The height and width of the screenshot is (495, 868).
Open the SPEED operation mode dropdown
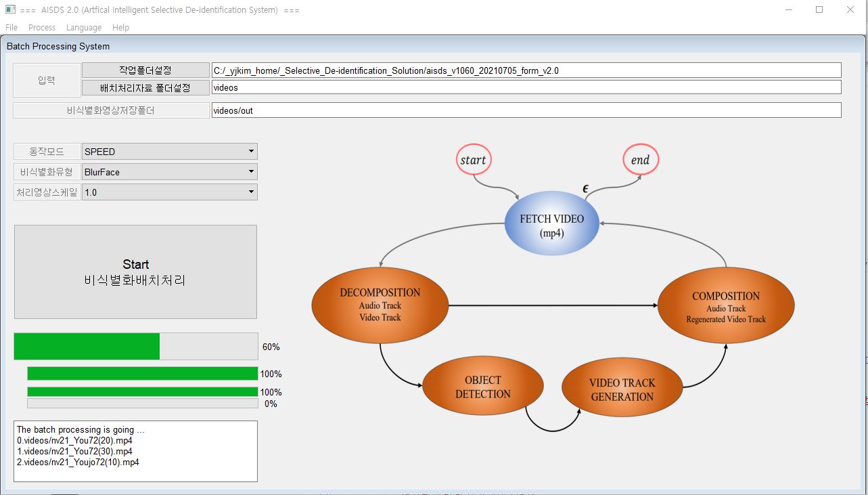click(x=169, y=152)
